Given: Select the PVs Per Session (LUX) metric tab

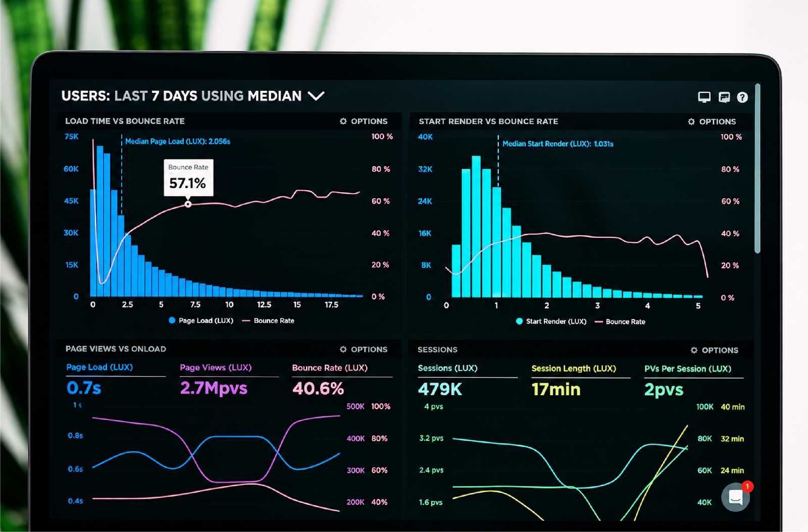Looking at the screenshot, I should pyautogui.click(x=688, y=369).
